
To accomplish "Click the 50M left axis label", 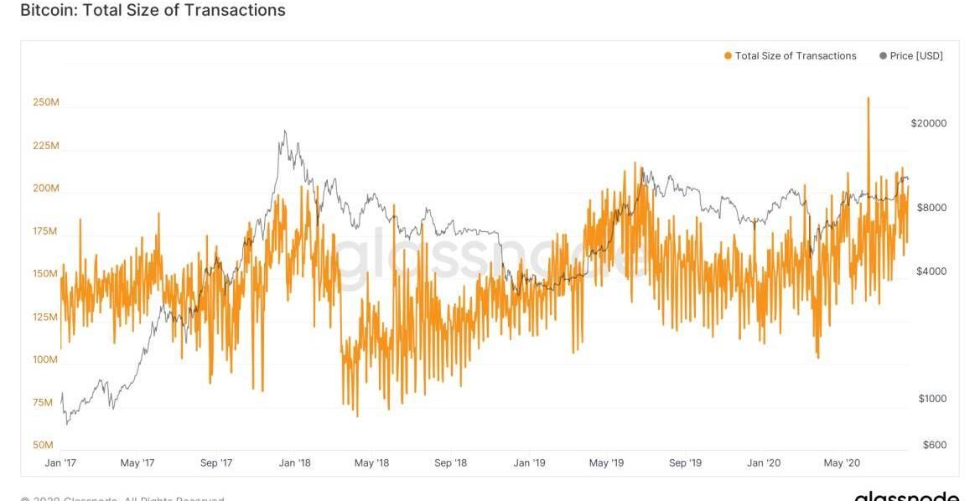I will (45, 445).
